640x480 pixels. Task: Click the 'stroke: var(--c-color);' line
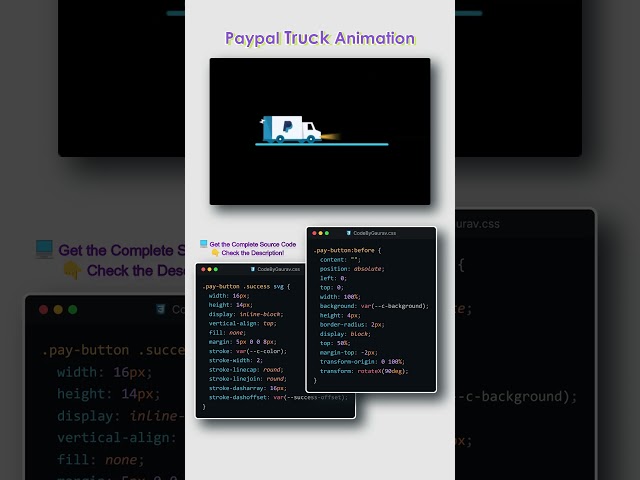click(247, 351)
